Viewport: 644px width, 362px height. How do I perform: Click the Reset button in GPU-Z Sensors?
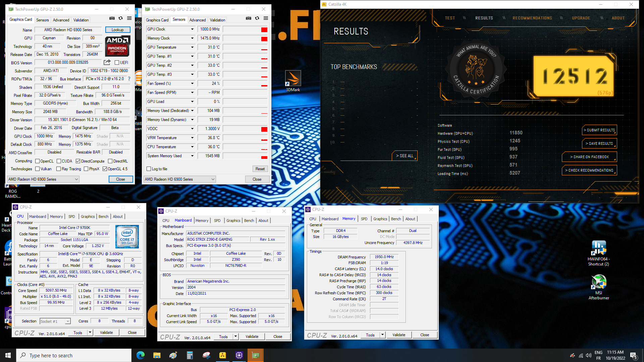[x=260, y=169]
